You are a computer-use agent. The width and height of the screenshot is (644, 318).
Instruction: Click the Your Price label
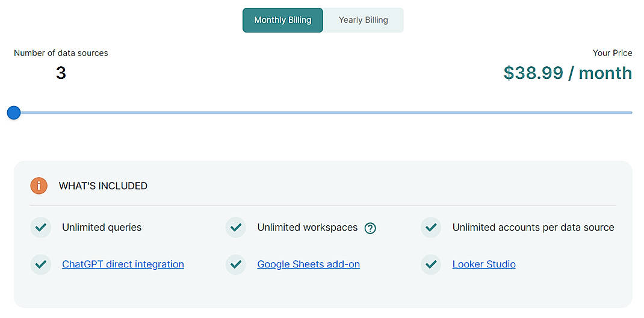pyautogui.click(x=612, y=53)
